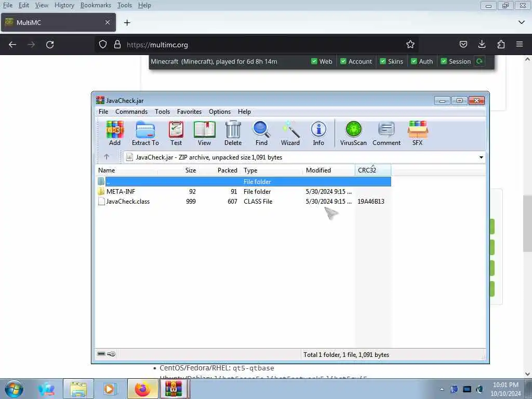Go back in Firefox
532x399 pixels.
(12, 45)
